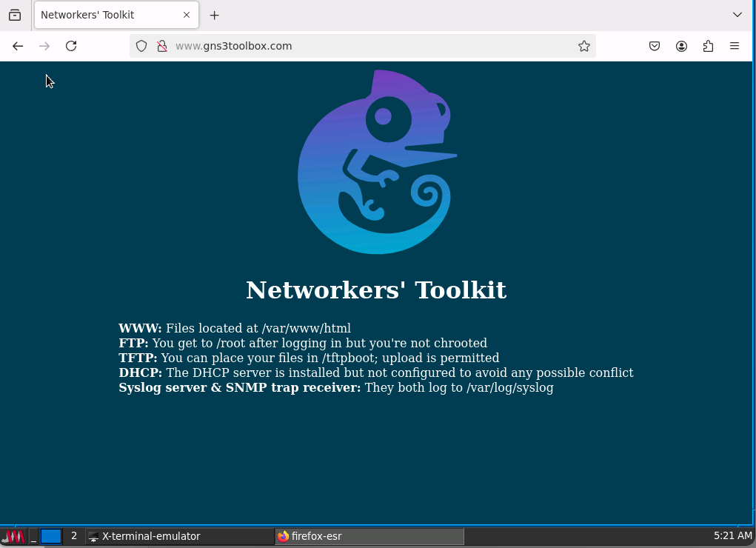Screen dimensions: 756x548
Task: Show the insecure connection padlock info
Action: click(x=162, y=46)
